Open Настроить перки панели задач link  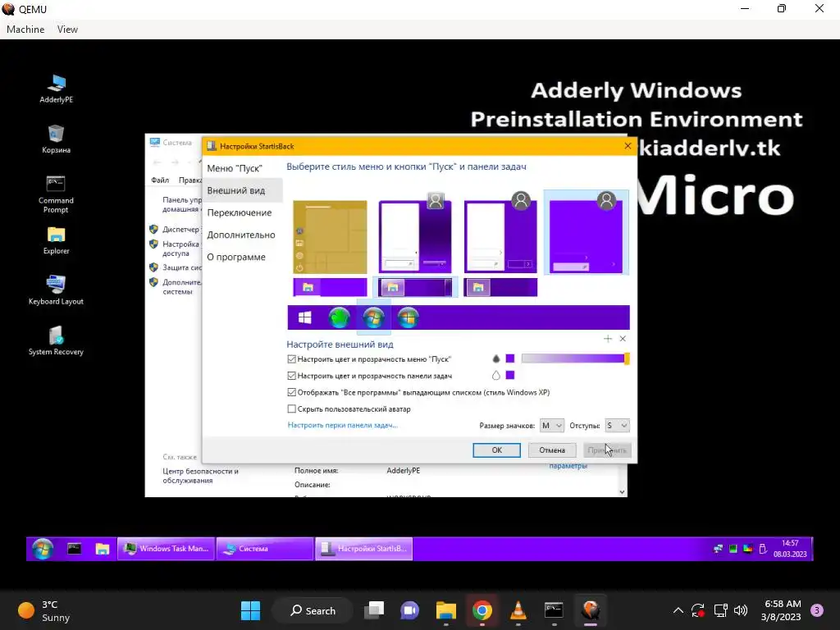(343, 425)
